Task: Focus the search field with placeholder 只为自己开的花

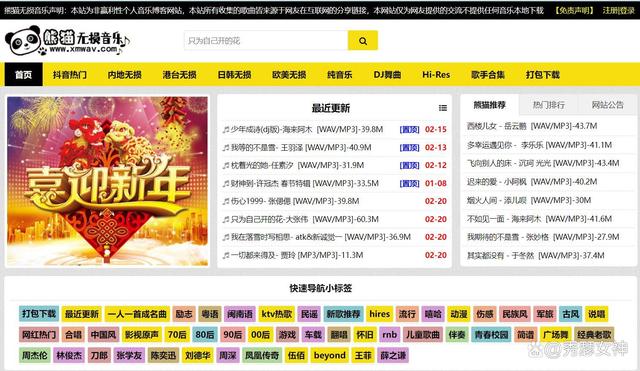Action: 266,41
